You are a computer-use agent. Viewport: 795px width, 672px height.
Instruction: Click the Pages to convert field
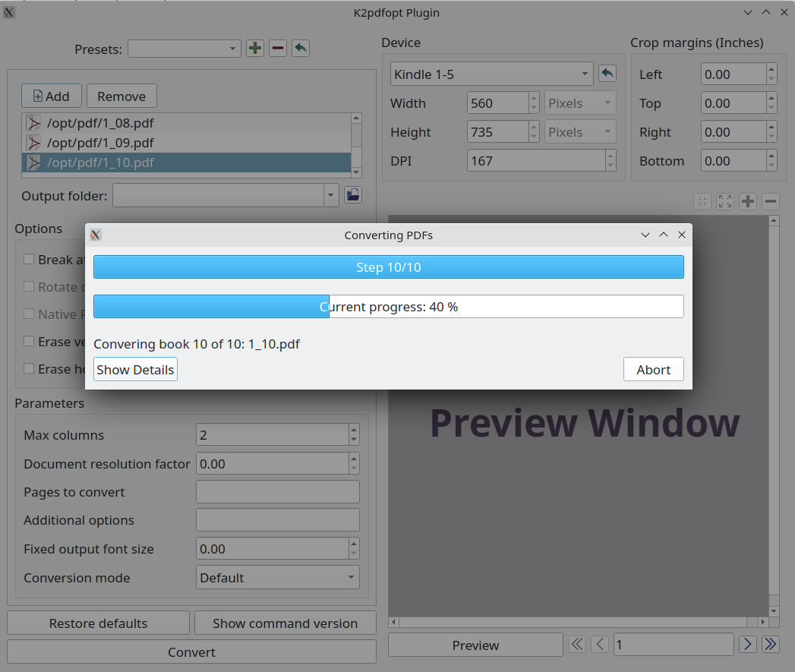coord(278,492)
